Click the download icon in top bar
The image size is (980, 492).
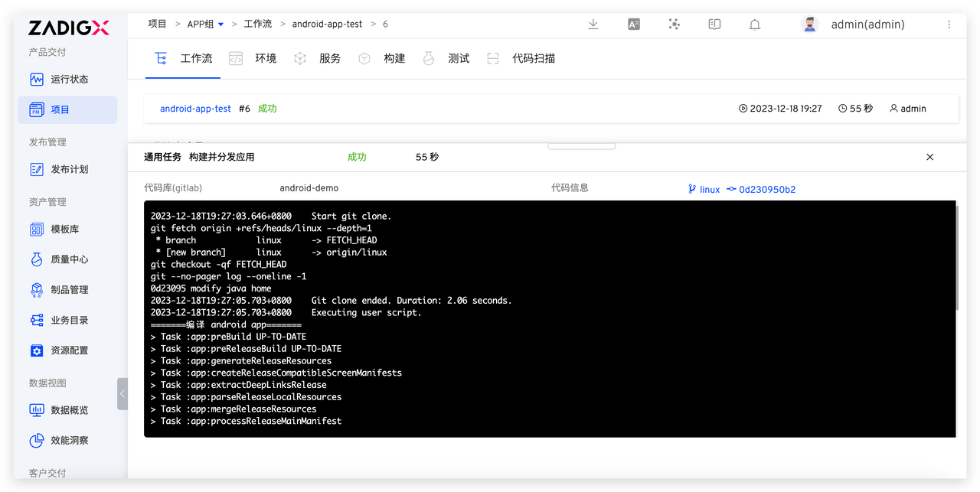(x=593, y=24)
